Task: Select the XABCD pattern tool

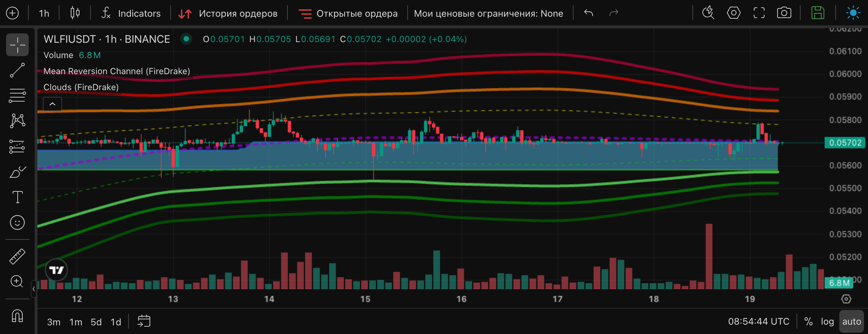Action: point(17,121)
